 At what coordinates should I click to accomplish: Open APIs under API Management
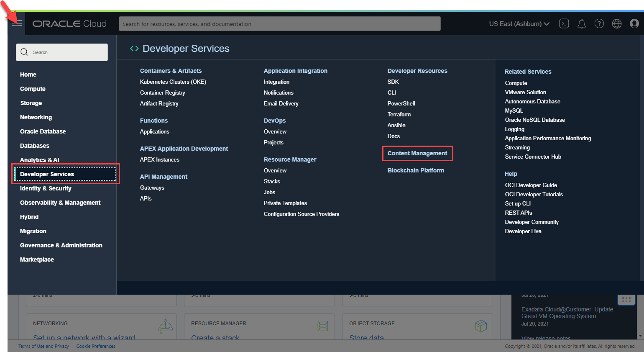coord(146,199)
